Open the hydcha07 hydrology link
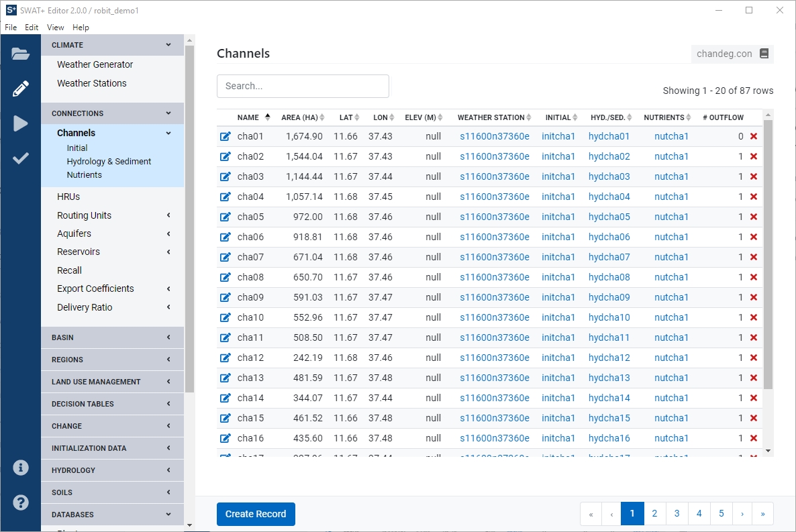The image size is (796, 532). (x=609, y=257)
